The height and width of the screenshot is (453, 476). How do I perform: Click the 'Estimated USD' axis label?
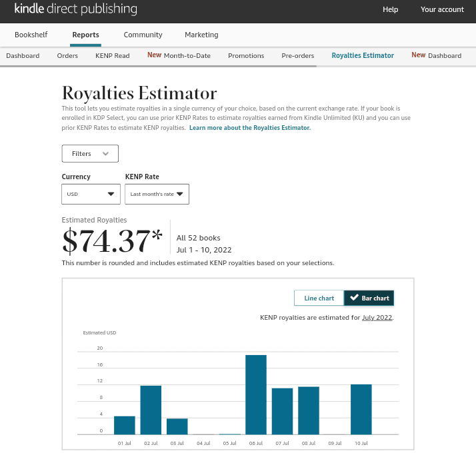click(x=99, y=333)
